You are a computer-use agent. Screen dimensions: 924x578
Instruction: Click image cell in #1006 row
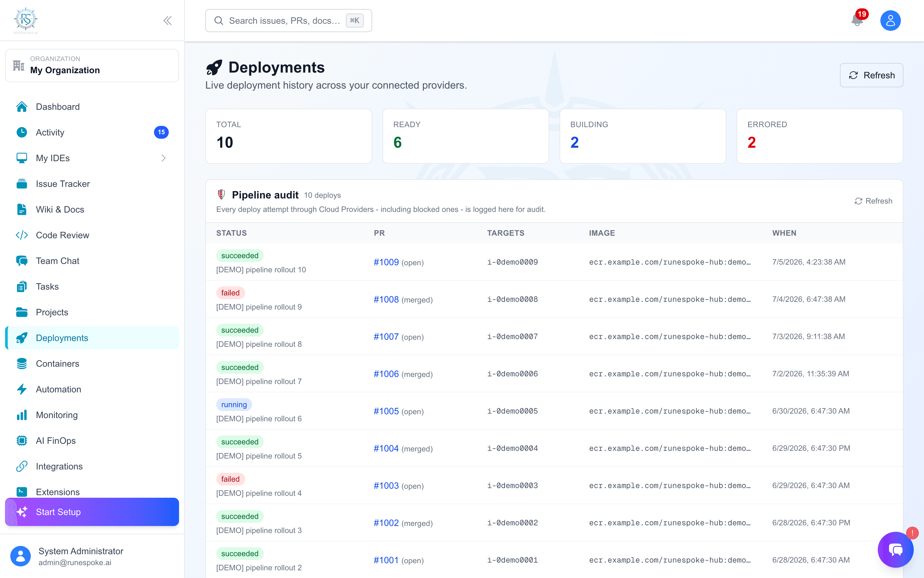(x=670, y=374)
